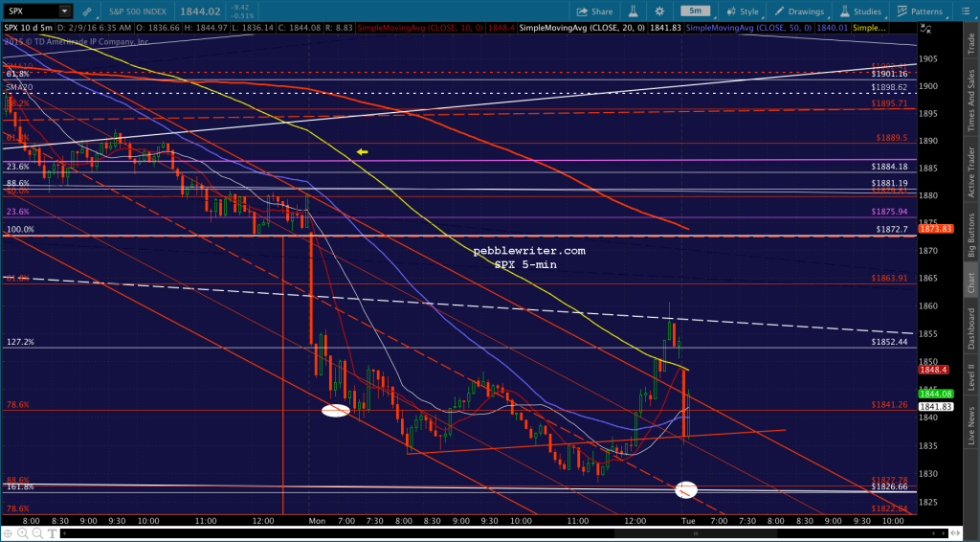Click the $1895.71 level label
The width and height of the screenshot is (980, 542).
[889, 103]
